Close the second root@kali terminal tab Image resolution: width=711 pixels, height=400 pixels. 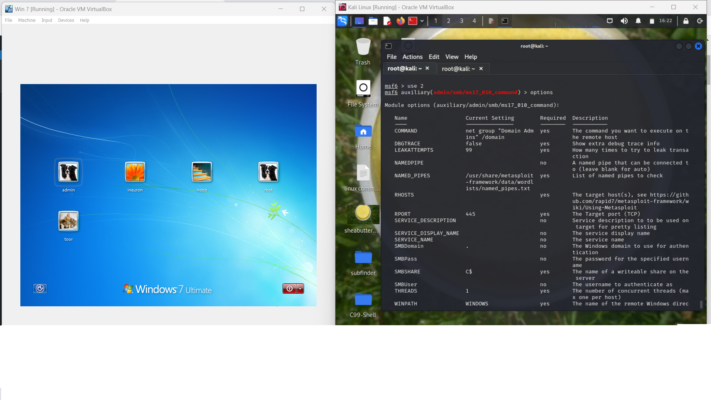pos(481,68)
